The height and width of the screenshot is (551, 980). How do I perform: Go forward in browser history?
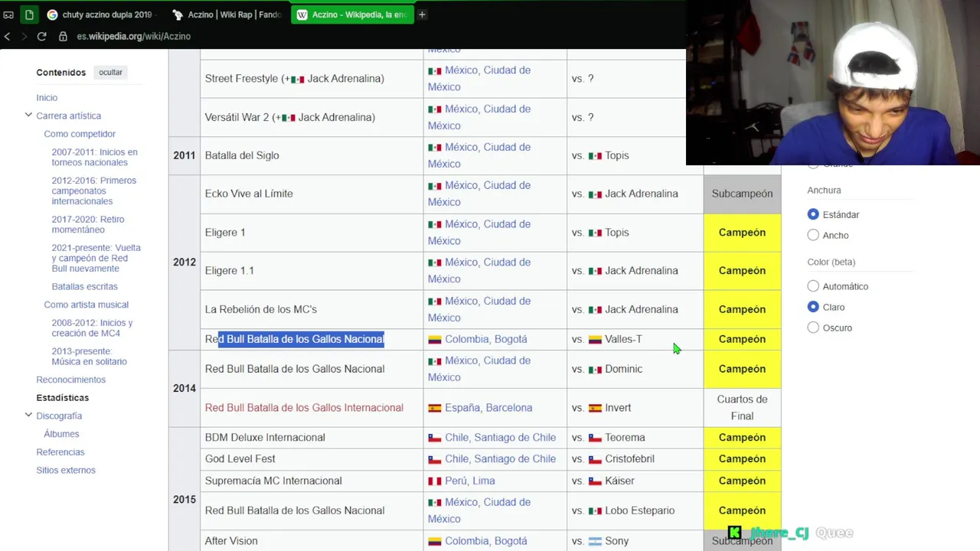24,36
